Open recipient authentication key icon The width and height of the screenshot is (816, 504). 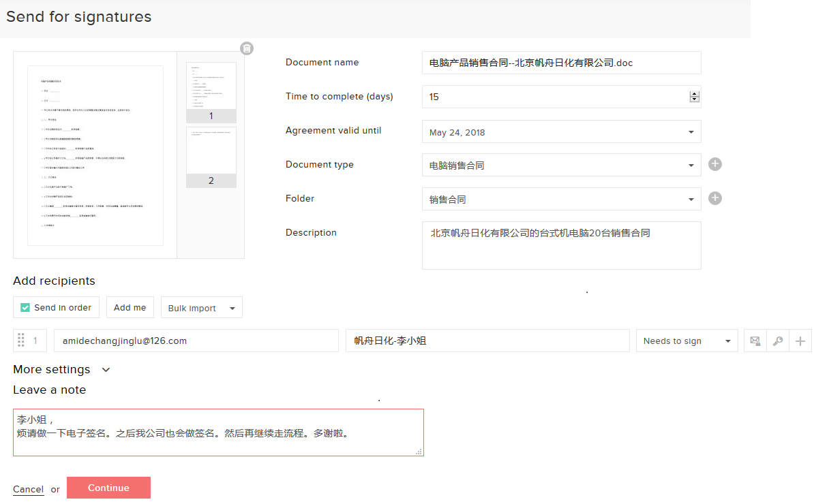[x=778, y=340]
